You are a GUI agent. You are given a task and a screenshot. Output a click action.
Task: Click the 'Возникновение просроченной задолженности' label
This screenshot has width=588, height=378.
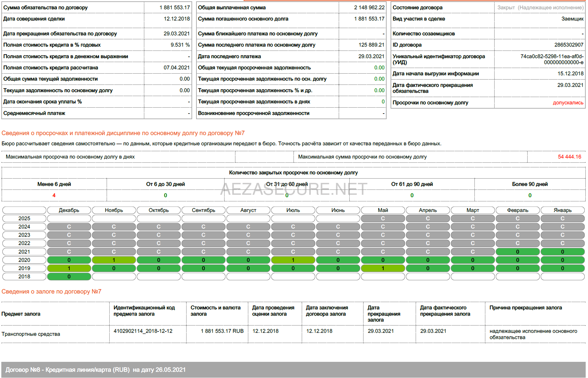[254, 113]
